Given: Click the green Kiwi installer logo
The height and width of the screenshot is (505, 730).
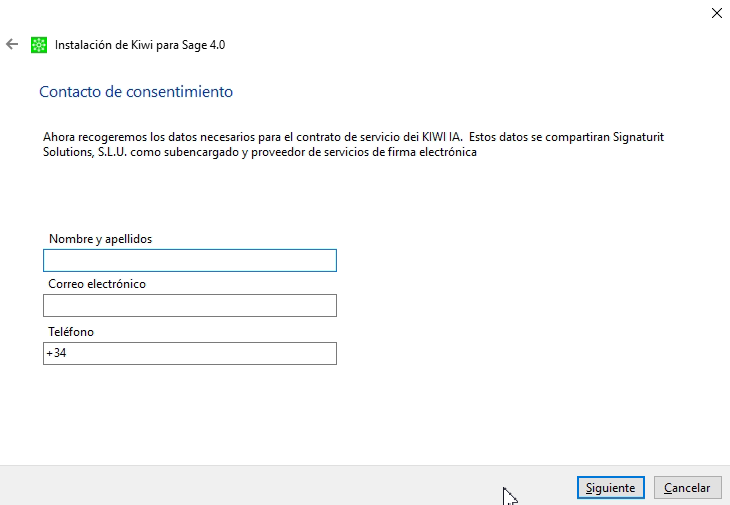Looking at the screenshot, I should (39, 45).
